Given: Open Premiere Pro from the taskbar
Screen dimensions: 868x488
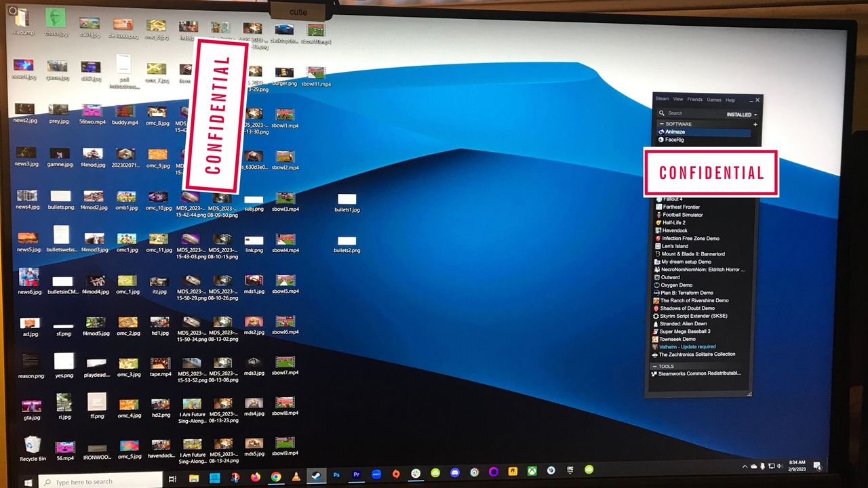Looking at the screenshot, I should [x=356, y=475].
